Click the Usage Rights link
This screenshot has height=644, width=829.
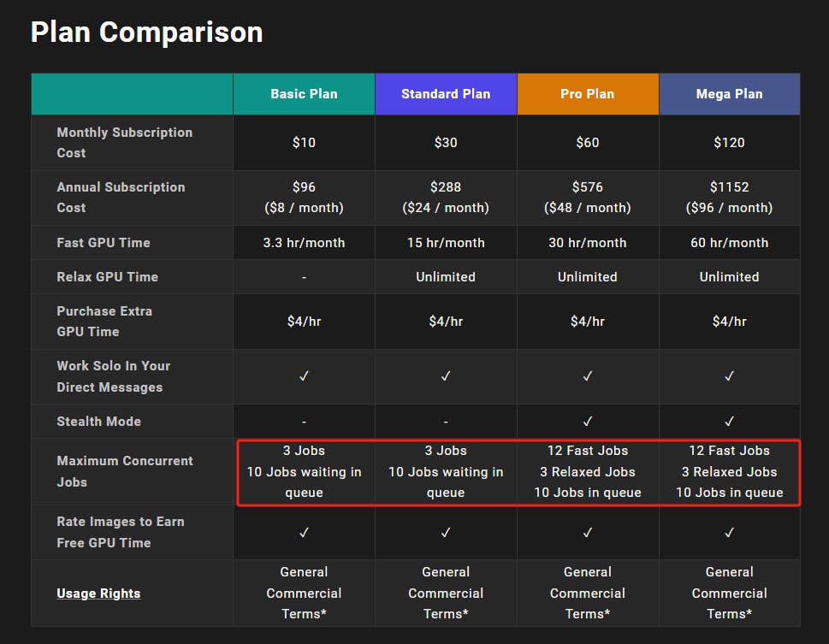coord(98,594)
